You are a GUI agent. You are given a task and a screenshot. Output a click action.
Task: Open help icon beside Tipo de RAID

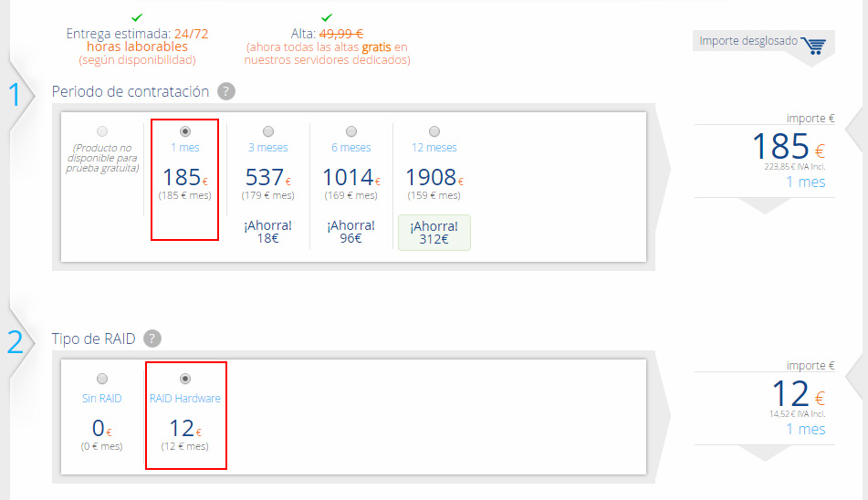pos(152,339)
